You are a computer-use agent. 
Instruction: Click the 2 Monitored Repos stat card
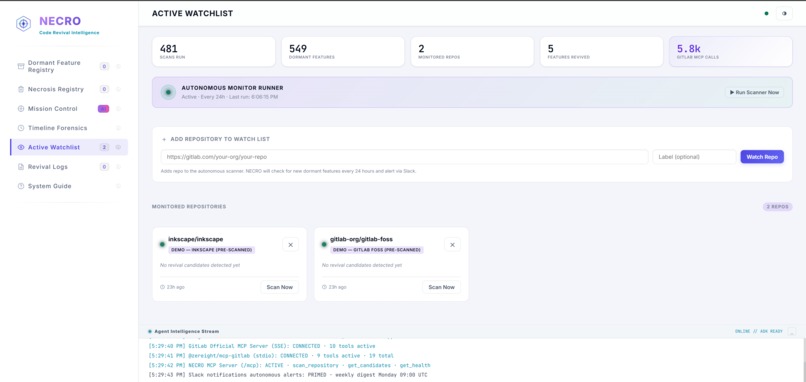coord(472,51)
